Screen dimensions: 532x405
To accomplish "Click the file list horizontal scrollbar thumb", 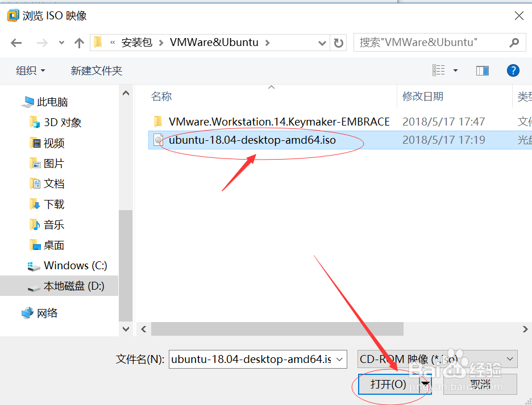I will 277,329.
